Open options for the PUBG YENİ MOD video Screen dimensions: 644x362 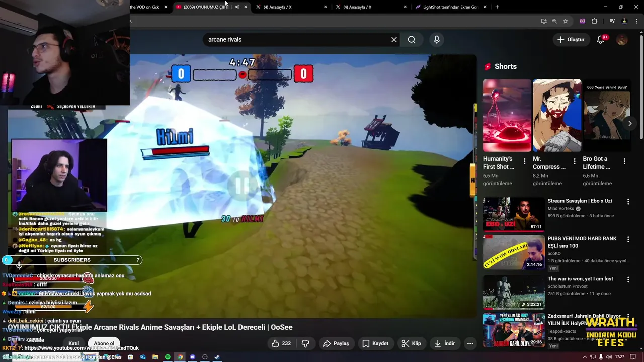tap(628, 240)
